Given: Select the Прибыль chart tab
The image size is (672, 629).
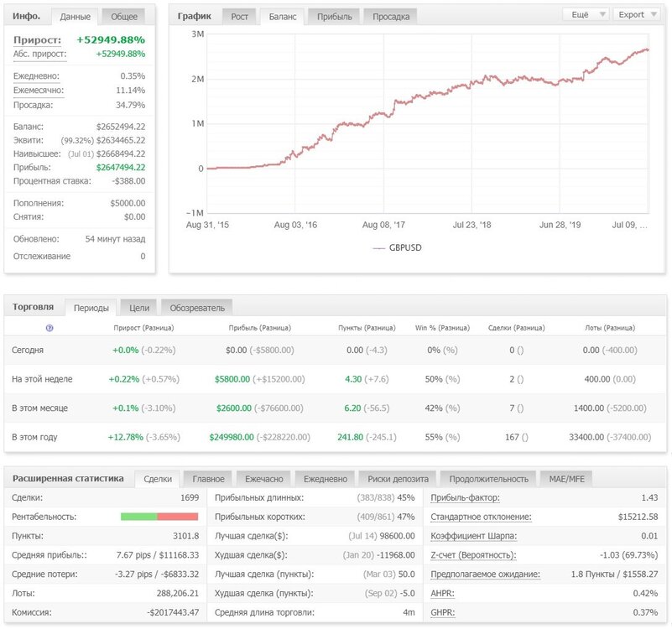Looking at the screenshot, I should tap(334, 17).
